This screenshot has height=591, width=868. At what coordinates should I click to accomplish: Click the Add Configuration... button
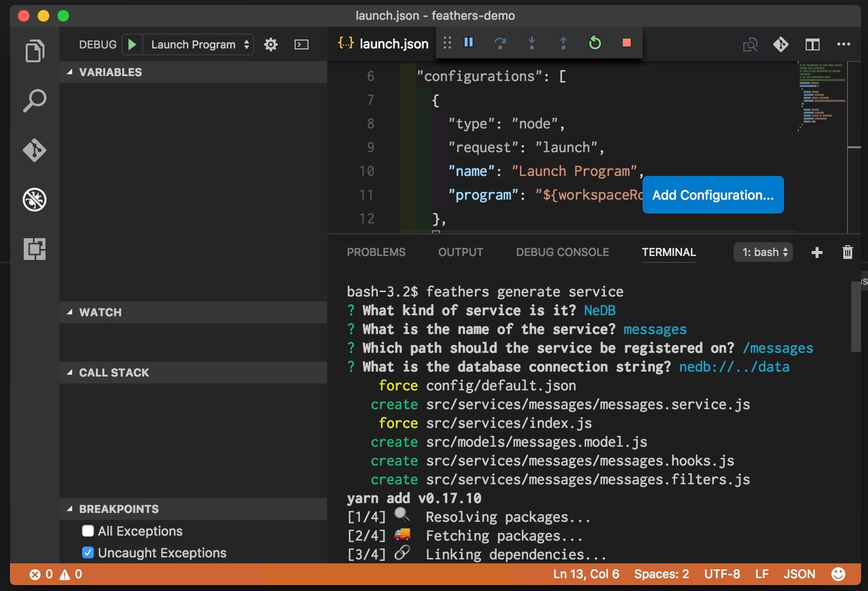point(713,195)
